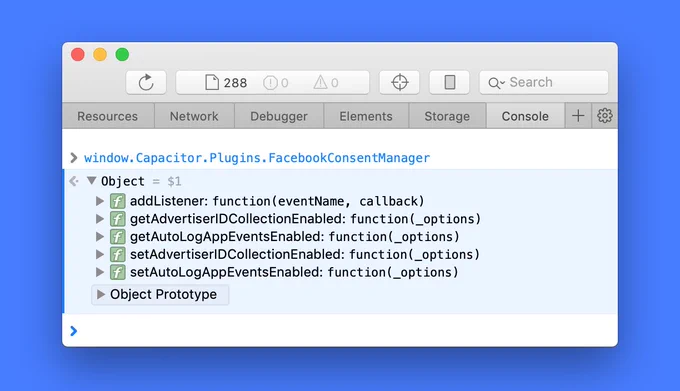Expand the setAutoLogAppEventsEnabled function entry
The image size is (680, 391).
pyautogui.click(x=100, y=272)
